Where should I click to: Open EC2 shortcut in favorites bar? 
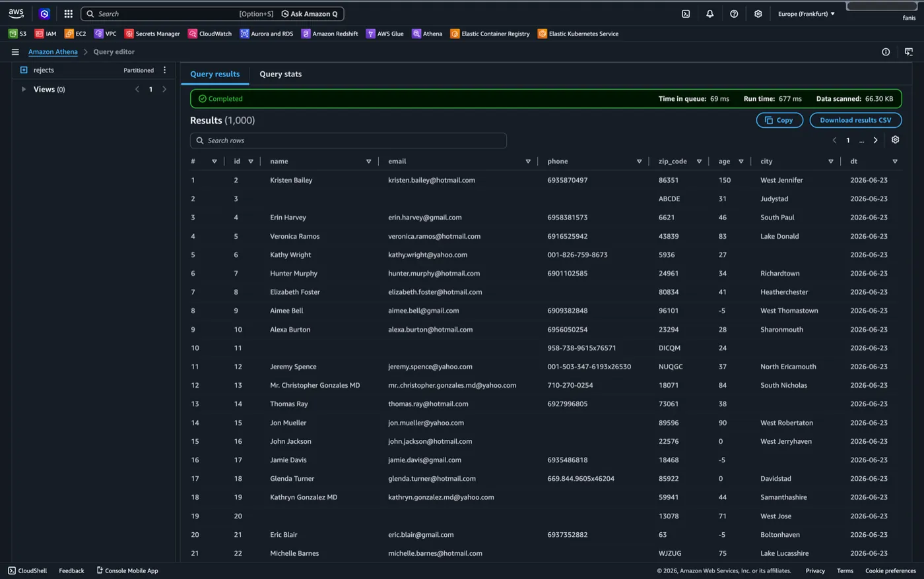click(x=75, y=34)
